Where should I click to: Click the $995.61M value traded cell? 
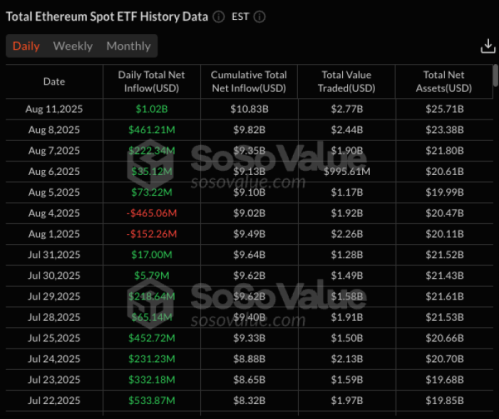click(347, 171)
